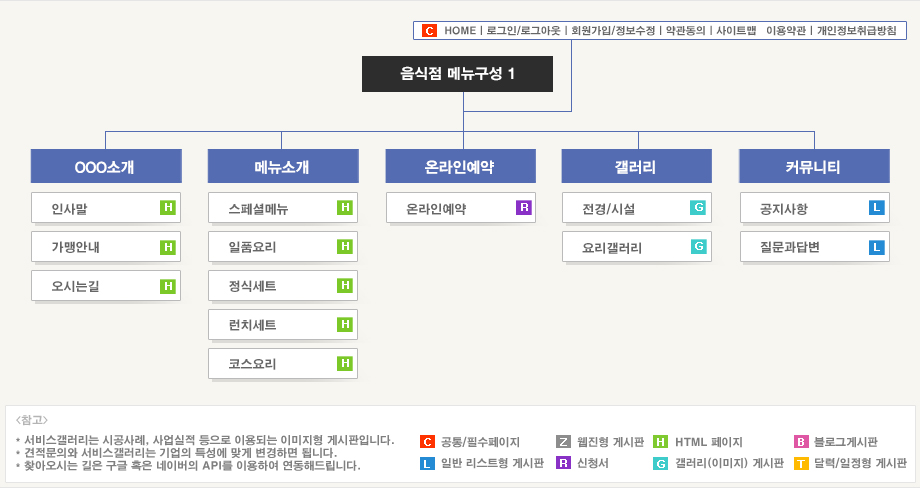Click the pink B legend icon for 블로그게시판
Image resolution: width=920 pixels, height=488 pixels.
click(x=801, y=442)
